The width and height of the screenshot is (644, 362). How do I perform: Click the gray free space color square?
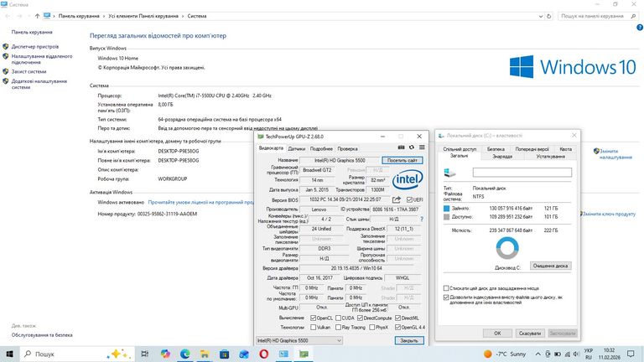coord(446,217)
